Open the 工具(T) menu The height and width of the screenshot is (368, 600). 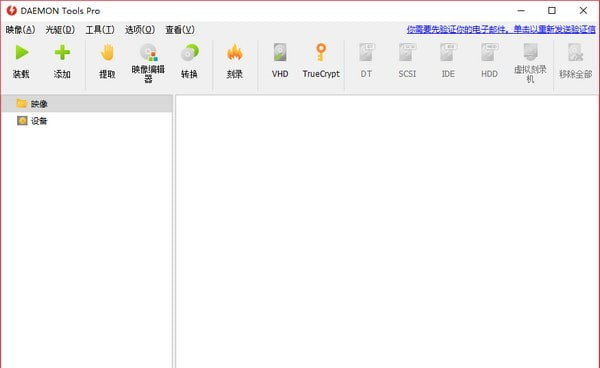tap(100, 30)
